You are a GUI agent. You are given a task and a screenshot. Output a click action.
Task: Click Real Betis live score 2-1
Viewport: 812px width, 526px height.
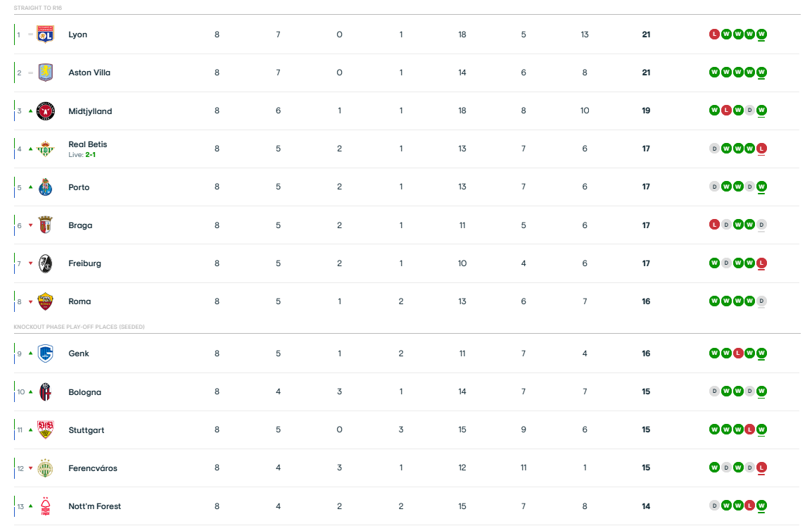click(x=91, y=154)
